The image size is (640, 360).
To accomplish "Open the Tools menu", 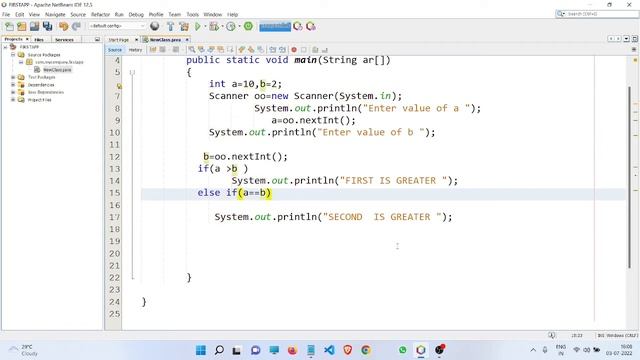I will click(x=193, y=14).
